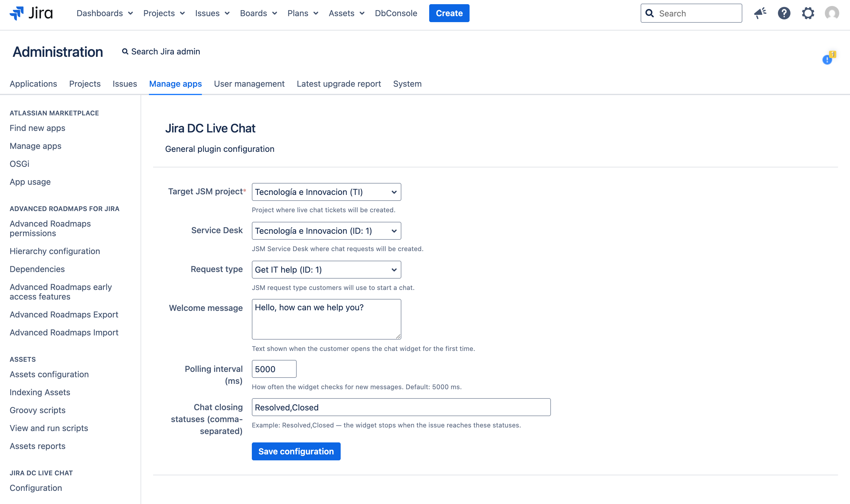Click the Chat closing statuses field
This screenshot has height=504, width=850.
click(x=401, y=407)
